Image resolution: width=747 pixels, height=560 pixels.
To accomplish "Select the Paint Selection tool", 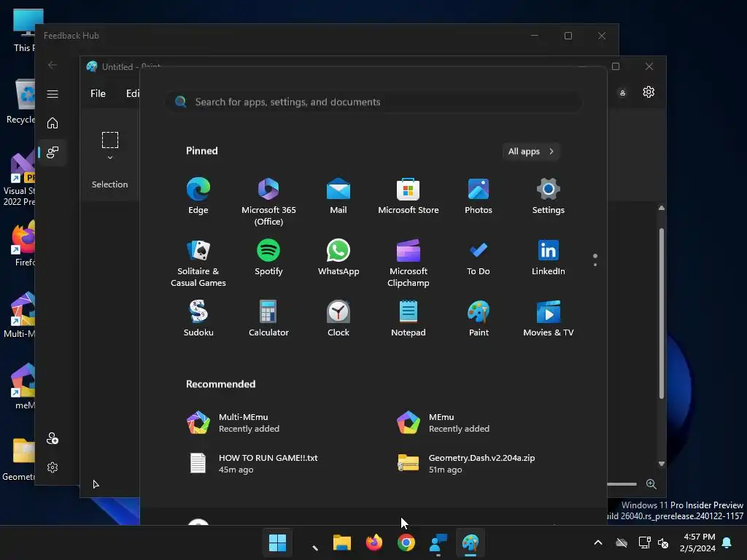I will [x=110, y=139].
